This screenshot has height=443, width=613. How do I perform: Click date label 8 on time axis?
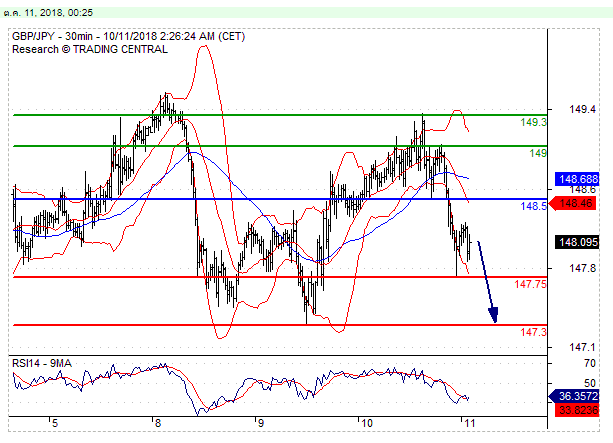click(x=158, y=423)
